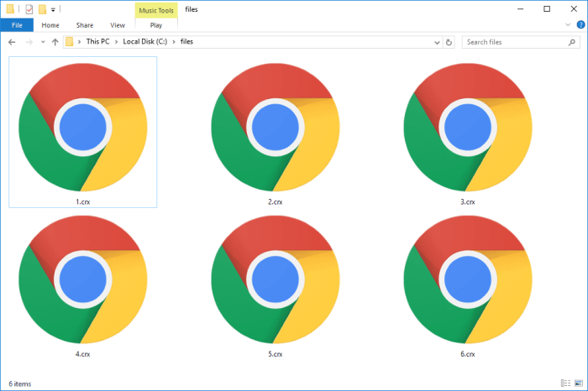
Task: Click the Refresh button beside address bar
Action: [x=449, y=42]
